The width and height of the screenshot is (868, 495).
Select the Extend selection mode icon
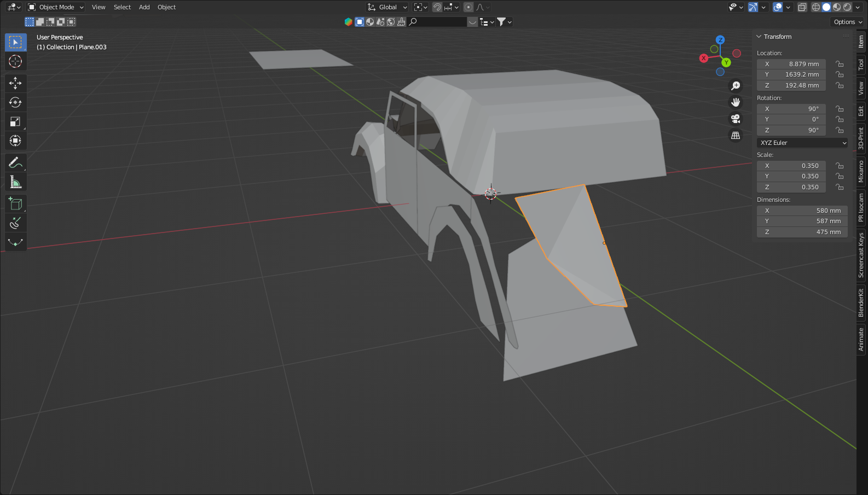point(40,22)
